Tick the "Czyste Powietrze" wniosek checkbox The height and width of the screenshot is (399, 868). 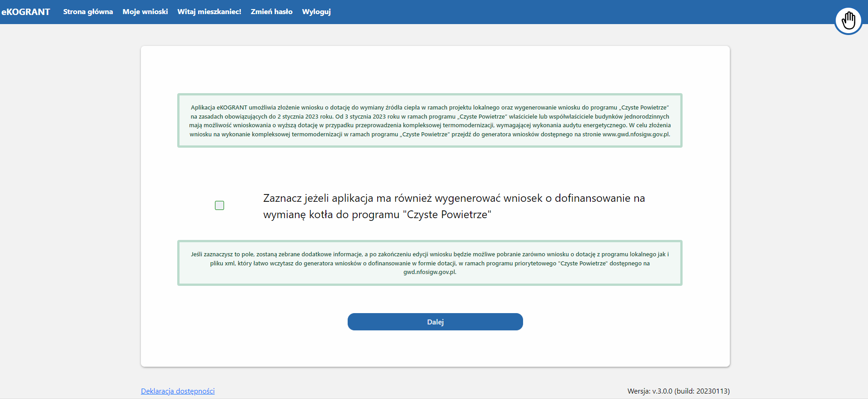[x=219, y=205]
